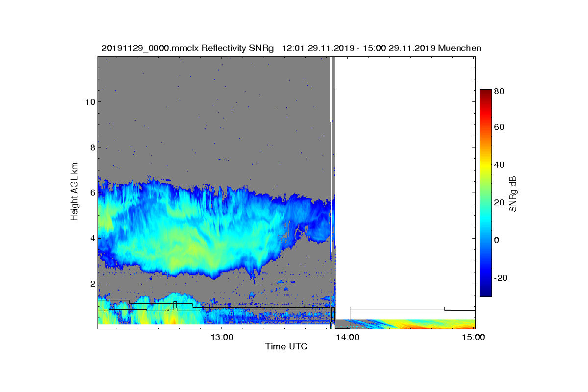588x392 pixels.
Task: Click the 14:00 time tick label
Action: tap(348, 337)
